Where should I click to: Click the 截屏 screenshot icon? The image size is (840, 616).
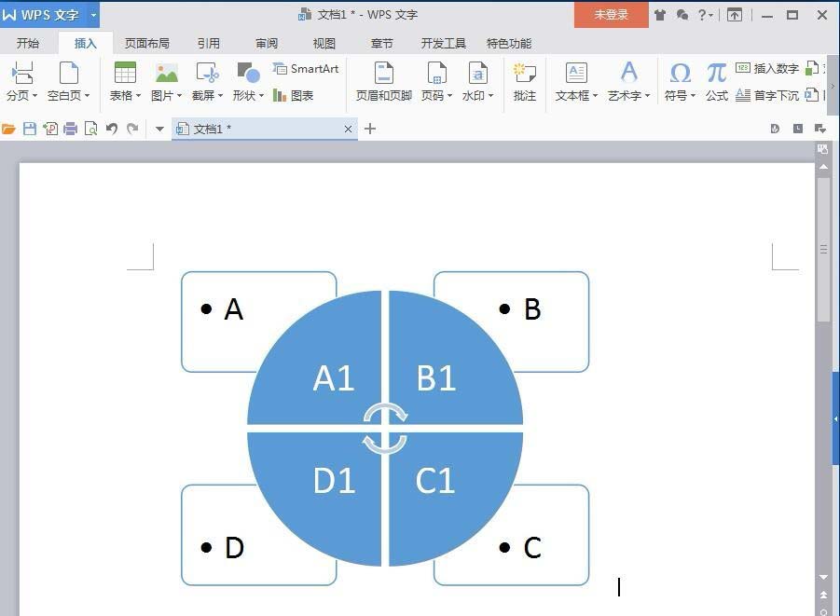(x=207, y=73)
